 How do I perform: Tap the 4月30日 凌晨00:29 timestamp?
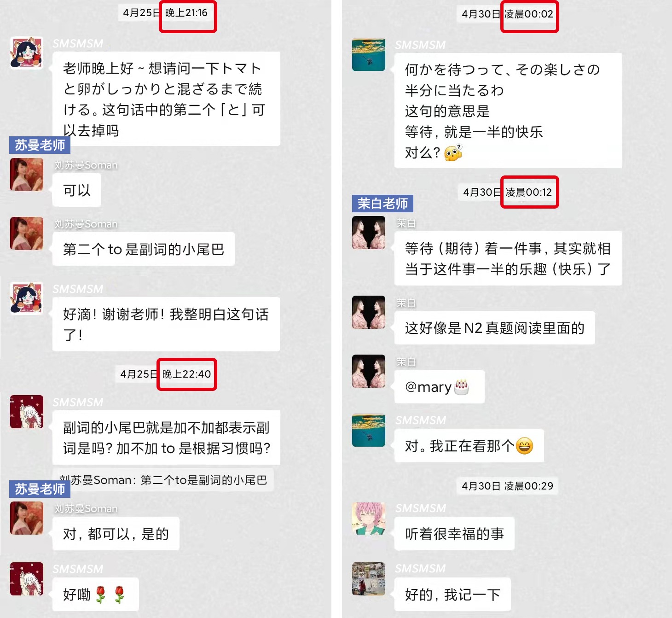508,486
